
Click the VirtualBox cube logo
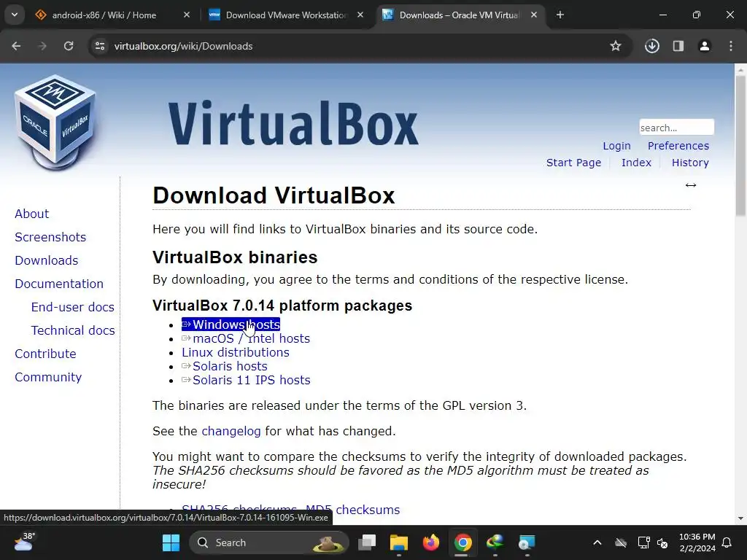[55, 122]
